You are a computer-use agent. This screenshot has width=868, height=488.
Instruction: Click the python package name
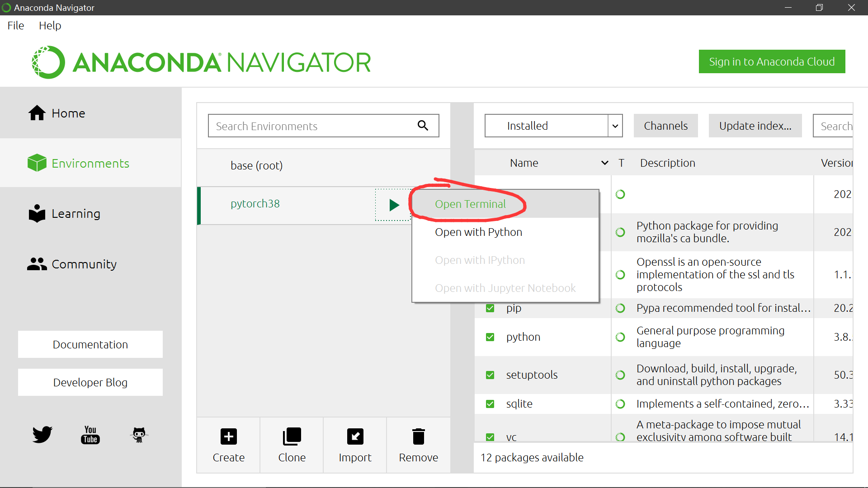523,337
